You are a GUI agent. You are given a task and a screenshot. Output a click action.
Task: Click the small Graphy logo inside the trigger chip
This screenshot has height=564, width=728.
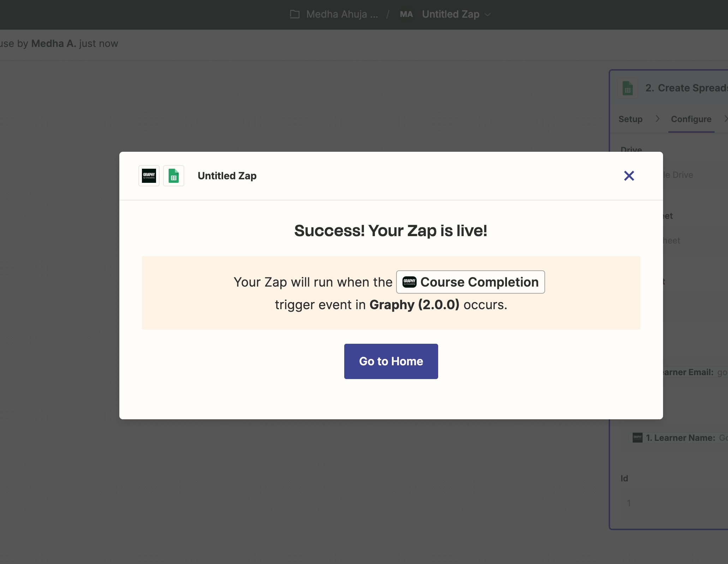pyautogui.click(x=410, y=282)
